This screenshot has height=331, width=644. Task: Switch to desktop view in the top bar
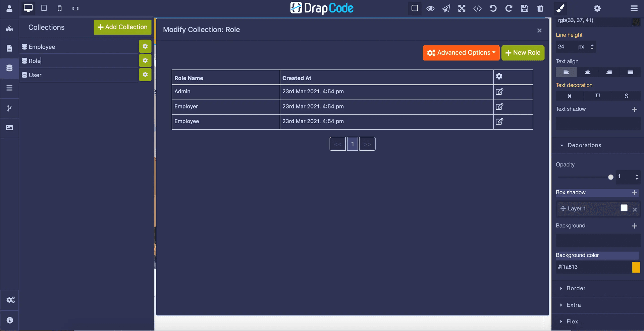28,8
